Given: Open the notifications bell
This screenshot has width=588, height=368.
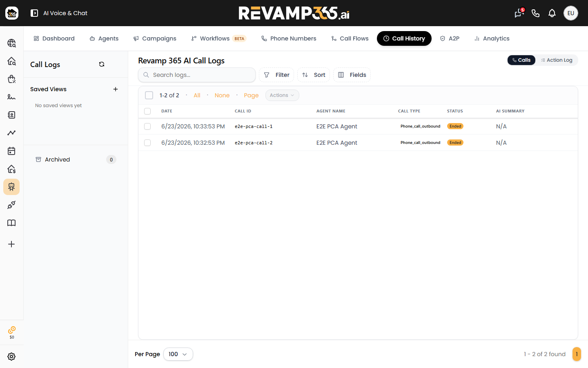Looking at the screenshot, I should click(x=552, y=13).
